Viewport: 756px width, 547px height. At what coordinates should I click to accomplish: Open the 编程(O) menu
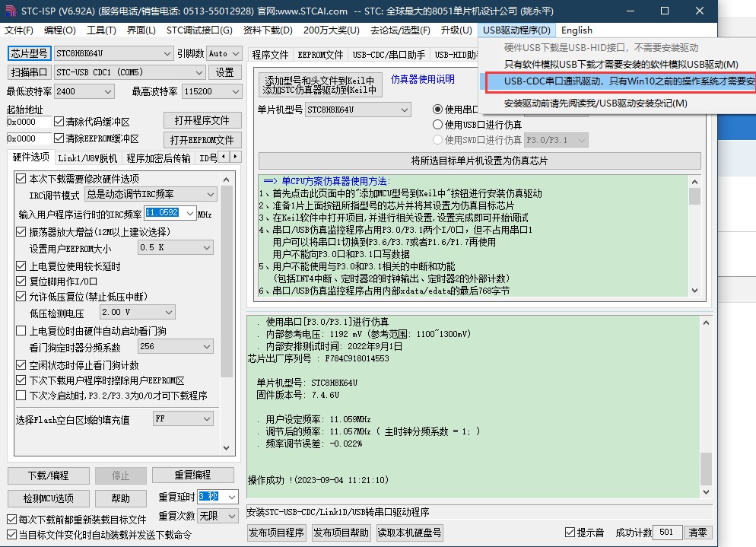[x=60, y=30]
